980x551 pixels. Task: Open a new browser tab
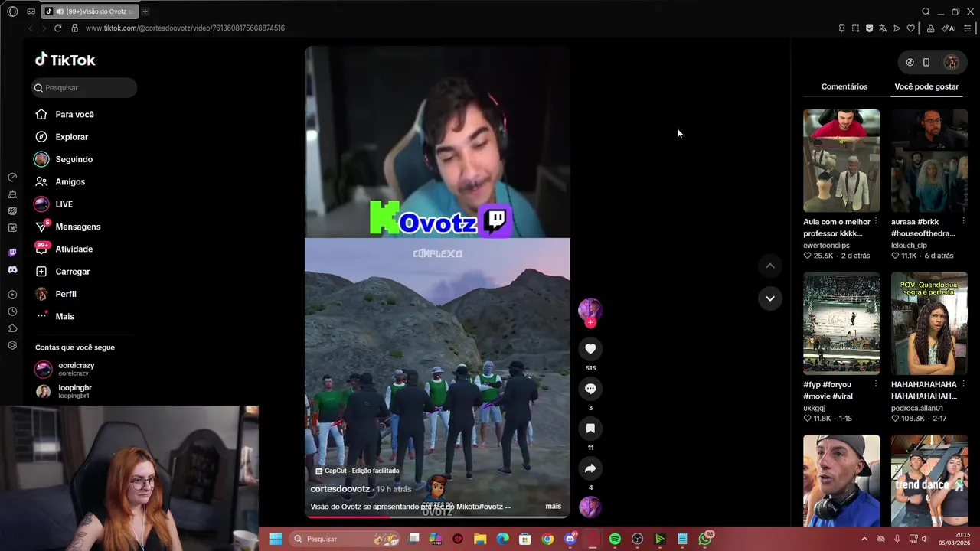tap(145, 11)
